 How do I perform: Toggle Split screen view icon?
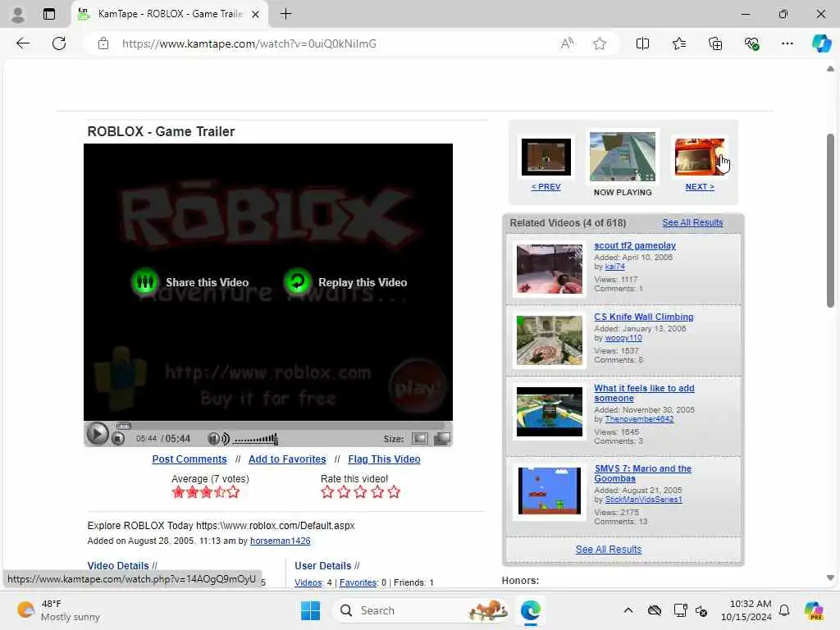coord(642,43)
